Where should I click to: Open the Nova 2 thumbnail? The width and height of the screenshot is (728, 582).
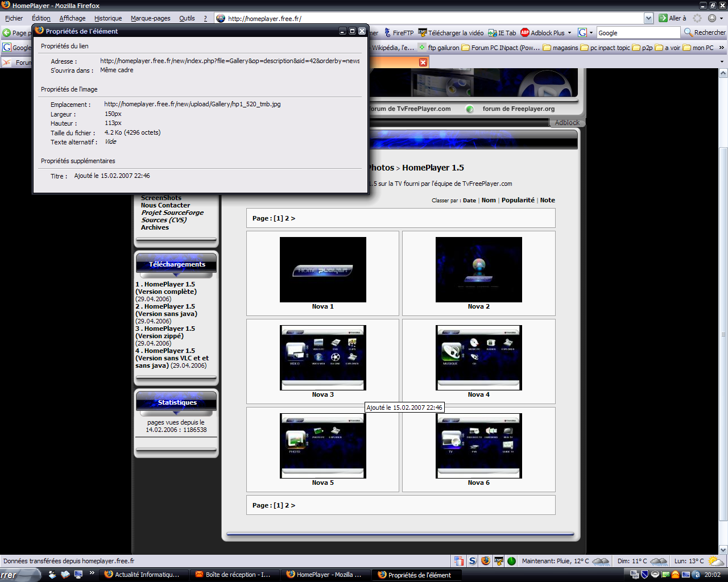pos(478,269)
